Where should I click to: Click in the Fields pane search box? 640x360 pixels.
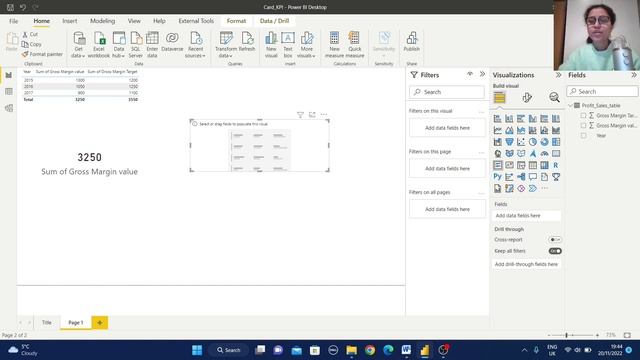[x=602, y=91]
